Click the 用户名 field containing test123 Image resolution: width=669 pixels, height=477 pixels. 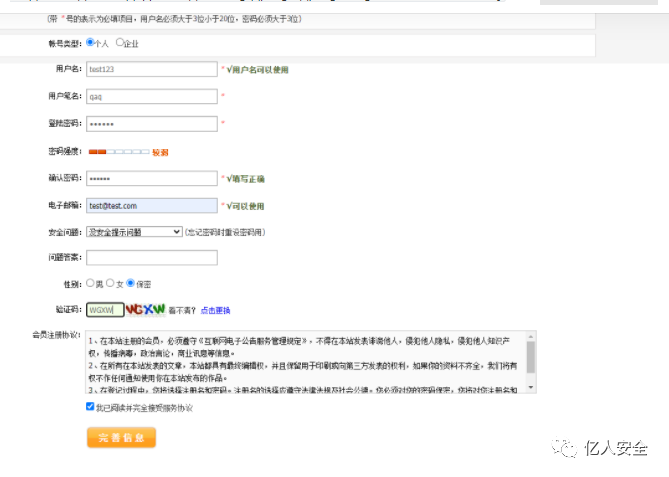[x=151, y=69]
